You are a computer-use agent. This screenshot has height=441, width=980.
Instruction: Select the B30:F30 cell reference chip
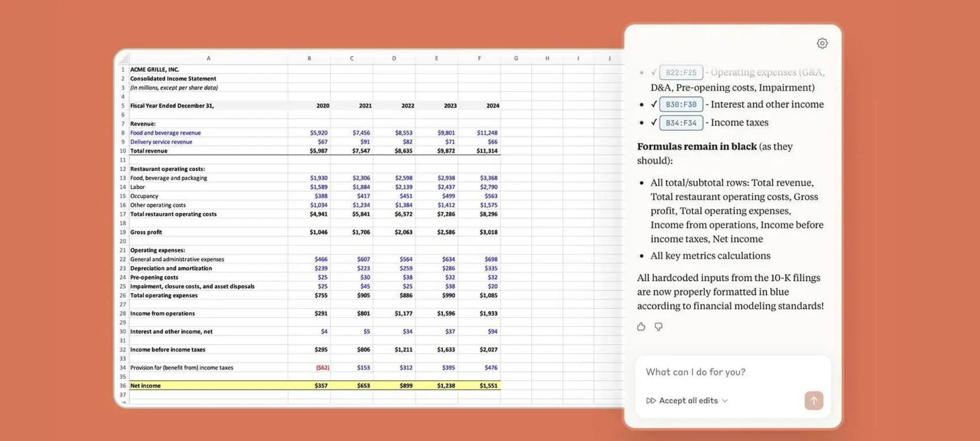click(681, 104)
